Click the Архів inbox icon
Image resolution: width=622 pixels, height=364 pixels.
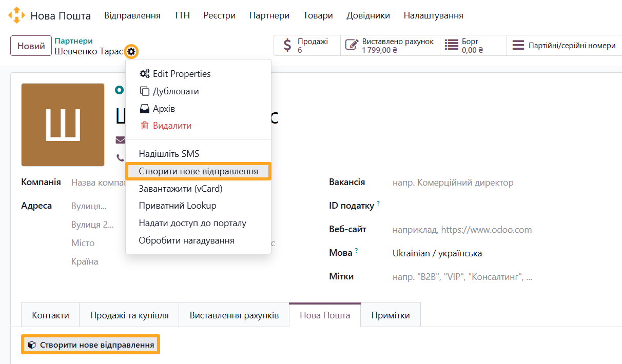[x=144, y=109]
